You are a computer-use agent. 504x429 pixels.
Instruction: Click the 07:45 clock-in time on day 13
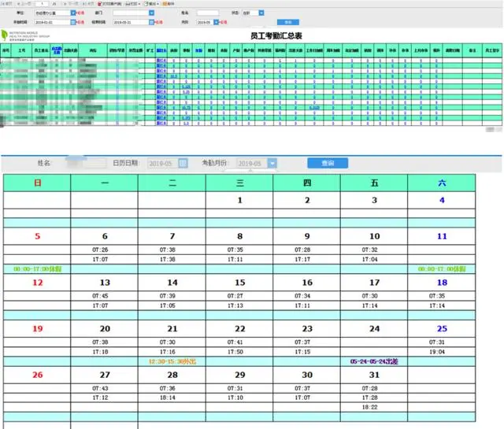(x=100, y=296)
